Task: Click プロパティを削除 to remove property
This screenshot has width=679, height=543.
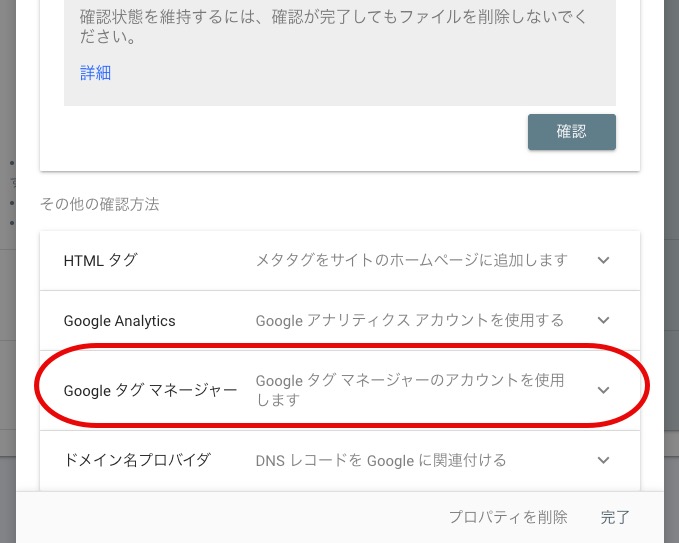Action: (x=508, y=517)
